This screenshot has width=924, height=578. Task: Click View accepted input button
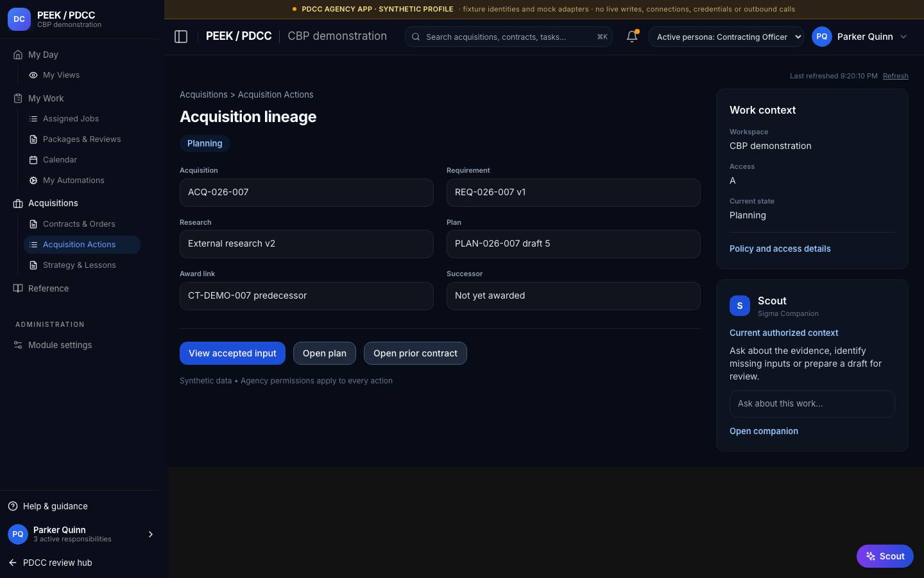point(232,353)
